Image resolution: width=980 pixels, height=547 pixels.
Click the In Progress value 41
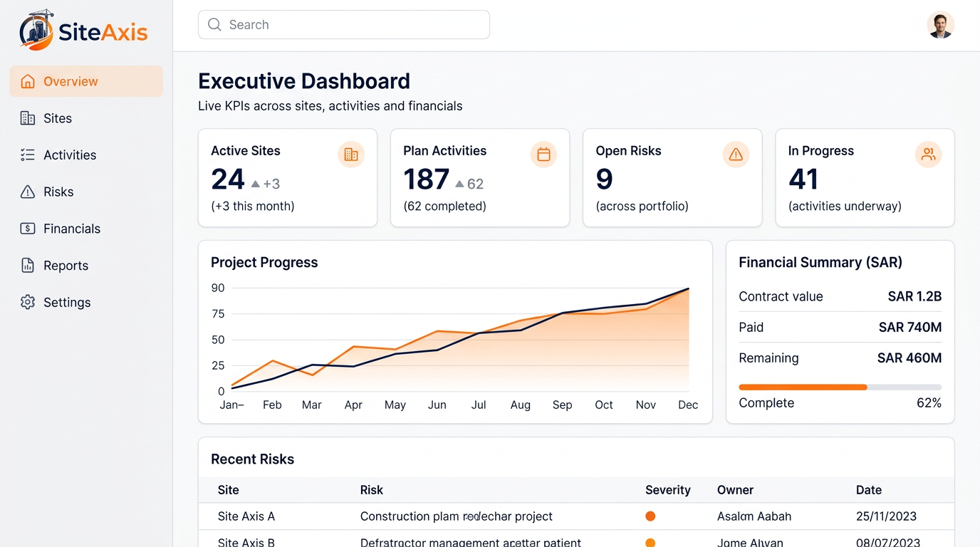(803, 179)
